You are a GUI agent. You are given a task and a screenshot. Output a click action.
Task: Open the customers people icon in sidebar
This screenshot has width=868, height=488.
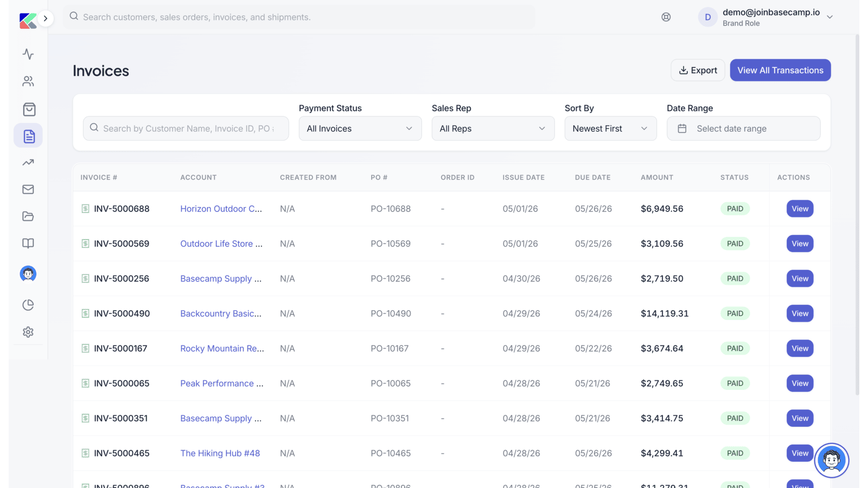[28, 81]
